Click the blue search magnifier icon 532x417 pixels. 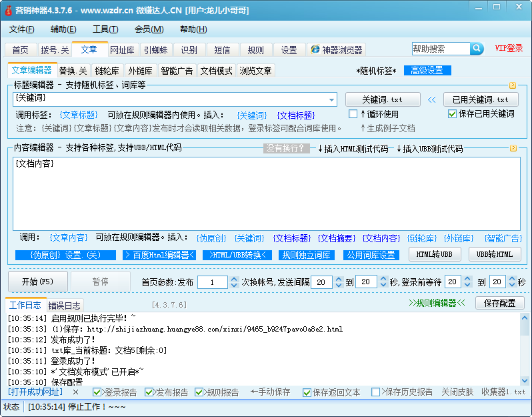[x=477, y=49]
